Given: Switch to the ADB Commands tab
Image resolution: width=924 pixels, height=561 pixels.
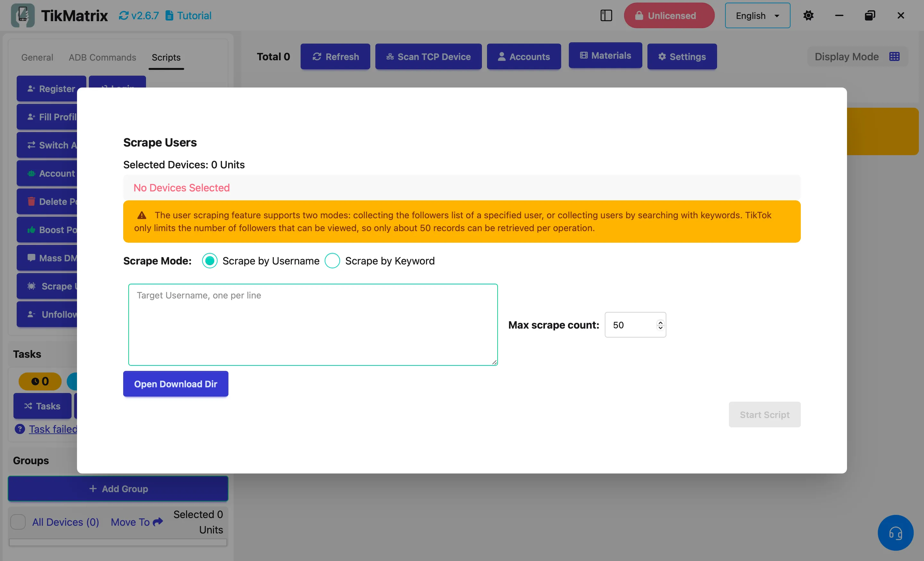Looking at the screenshot, I should coord(102,57).
